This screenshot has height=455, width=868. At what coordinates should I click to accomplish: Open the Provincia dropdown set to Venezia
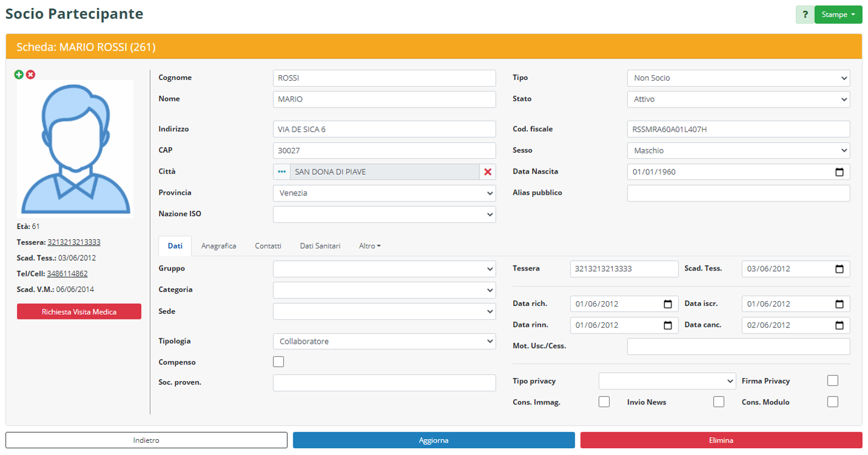[x=384, y=194]
